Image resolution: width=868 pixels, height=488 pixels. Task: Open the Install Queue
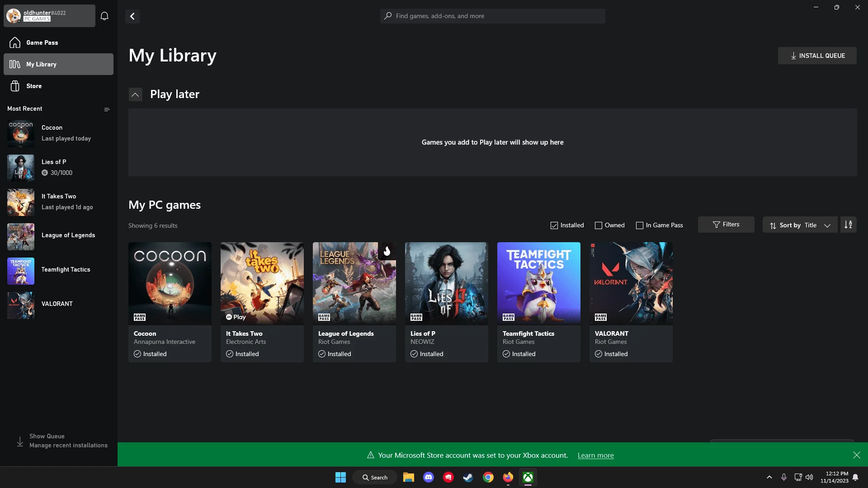tap(817, 56)
